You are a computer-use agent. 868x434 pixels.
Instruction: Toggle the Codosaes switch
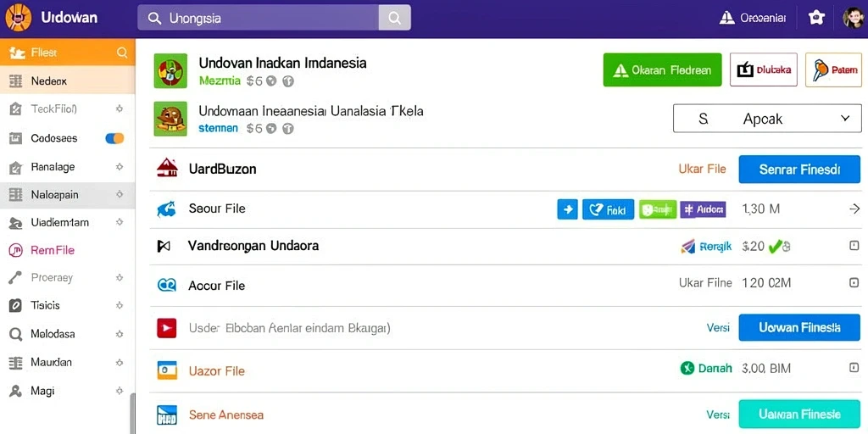pyautogui.click(x=114, y=138)
